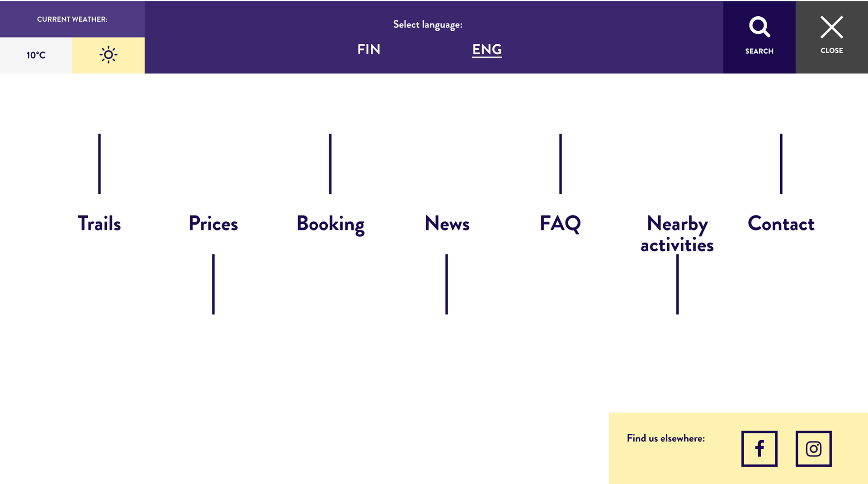Click the CLOSE label text
The width and height of the screenshot is (868, 484).
coord(831,51)
